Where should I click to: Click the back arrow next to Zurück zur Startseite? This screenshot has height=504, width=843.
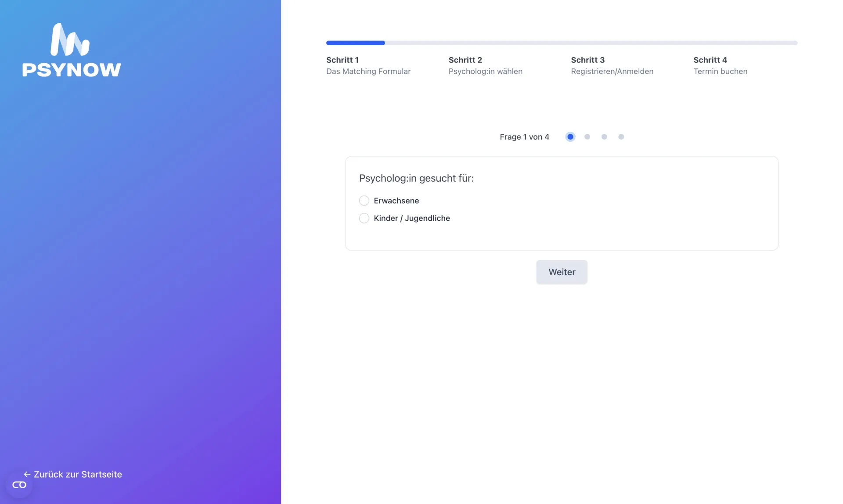(27, 474)
